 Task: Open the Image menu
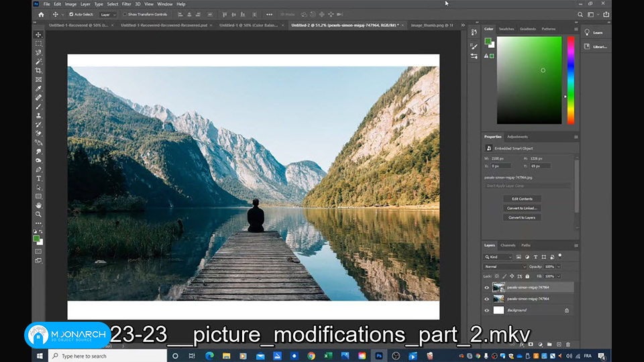(70, 4)
